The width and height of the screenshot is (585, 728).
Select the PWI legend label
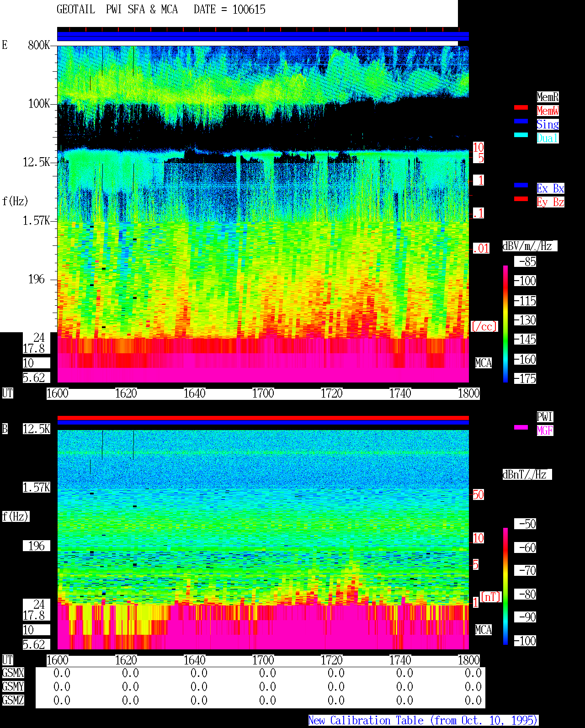point(545,417)
